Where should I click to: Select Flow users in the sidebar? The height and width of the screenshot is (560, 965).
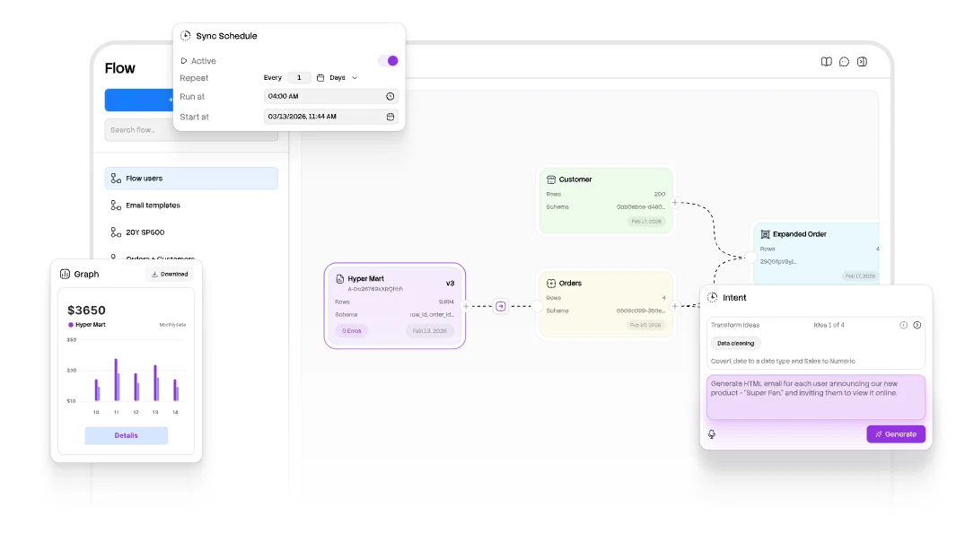click(191, 179)
